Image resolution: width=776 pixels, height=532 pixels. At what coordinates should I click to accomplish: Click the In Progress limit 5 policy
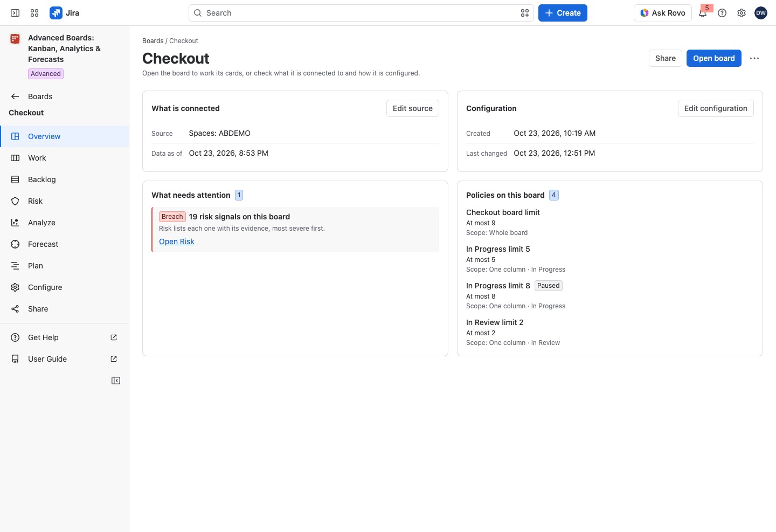tap(498, 249)
